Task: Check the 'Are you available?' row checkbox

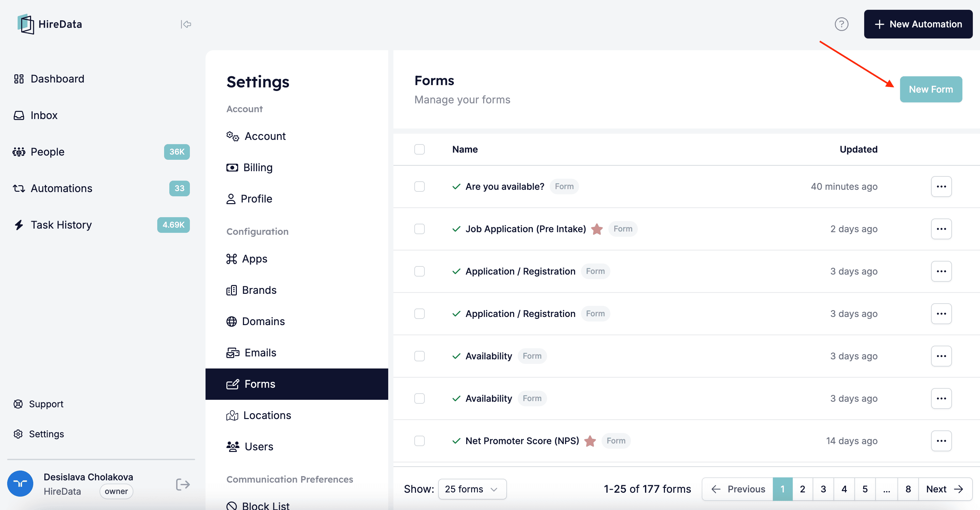Action: (419, 187)
